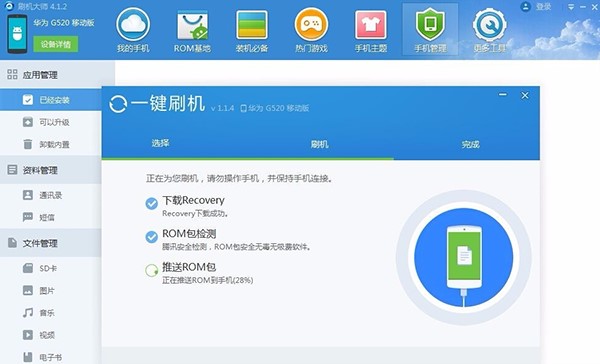Click 推送ROM包 loading spinner

(152, 271)
